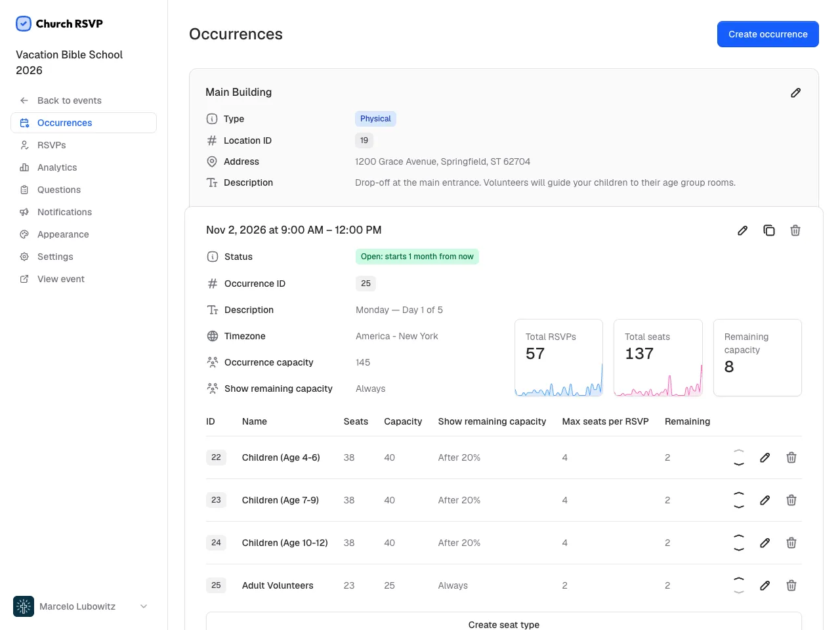Navigate to Analytics
Image resolution: width=840 pixels, height=630 pixels.
point(83,167)
